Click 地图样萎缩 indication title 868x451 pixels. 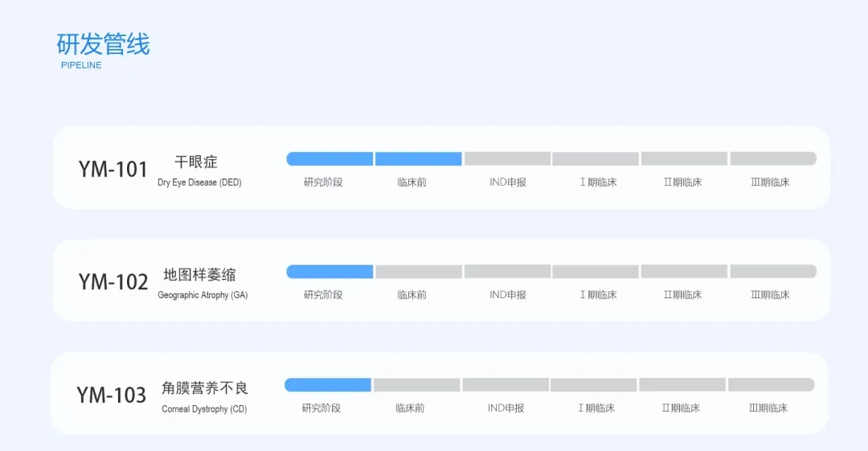tap(199, 274)
